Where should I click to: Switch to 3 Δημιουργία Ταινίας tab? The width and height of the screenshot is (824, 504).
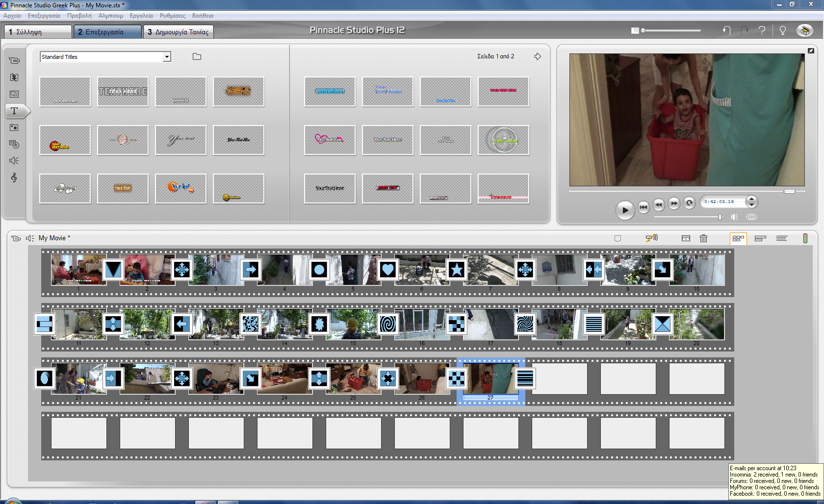[x=179, y=32]
